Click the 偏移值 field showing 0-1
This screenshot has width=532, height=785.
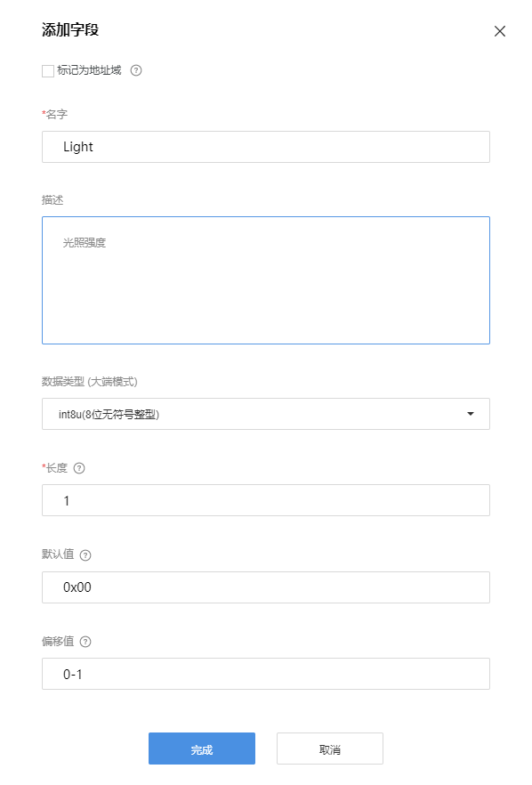(265, 674)
